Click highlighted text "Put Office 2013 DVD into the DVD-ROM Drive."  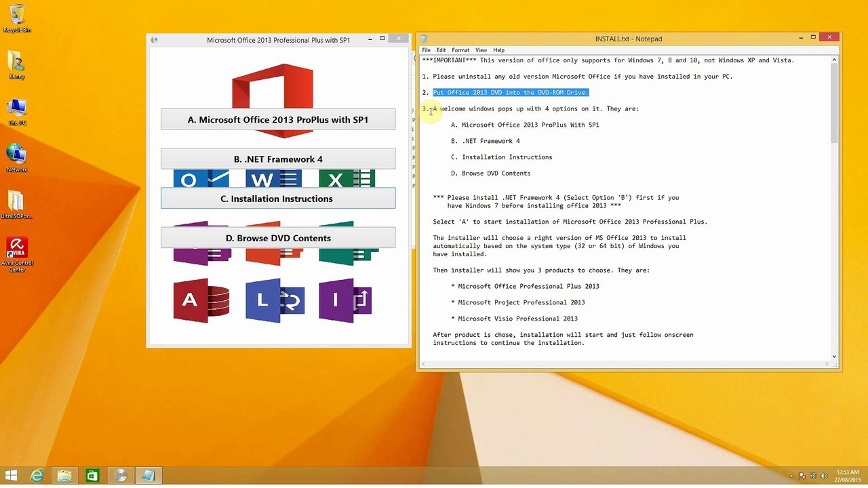[x=511, y=92]
